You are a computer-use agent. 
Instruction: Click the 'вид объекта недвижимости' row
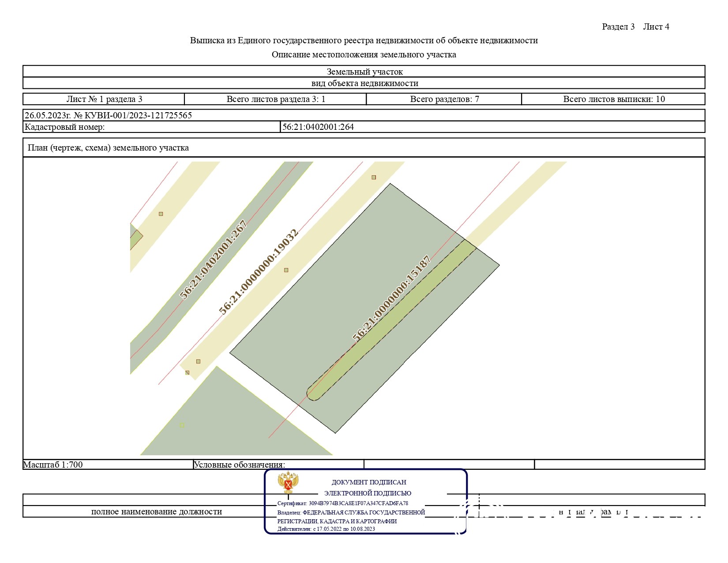coord(364,83)
